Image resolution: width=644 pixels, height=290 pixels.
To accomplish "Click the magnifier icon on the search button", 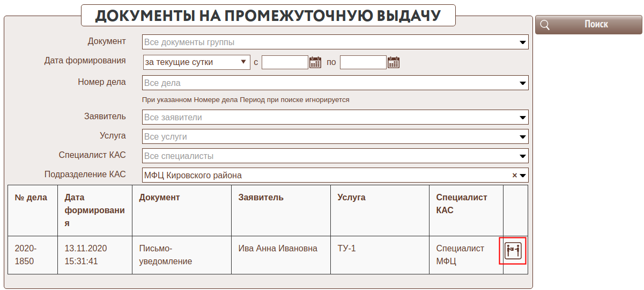I will (x=545, y=25).
